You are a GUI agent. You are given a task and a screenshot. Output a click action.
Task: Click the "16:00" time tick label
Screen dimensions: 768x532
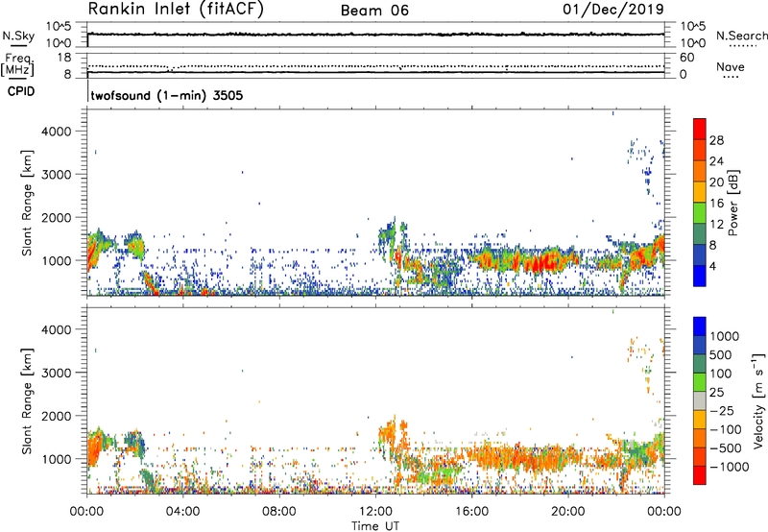point(471,512)
